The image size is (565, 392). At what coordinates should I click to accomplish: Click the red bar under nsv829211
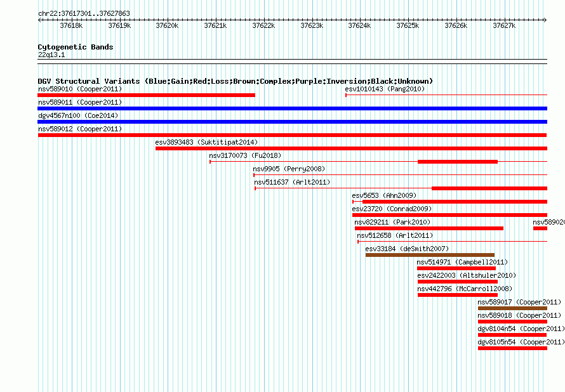(x=429, y=228)
